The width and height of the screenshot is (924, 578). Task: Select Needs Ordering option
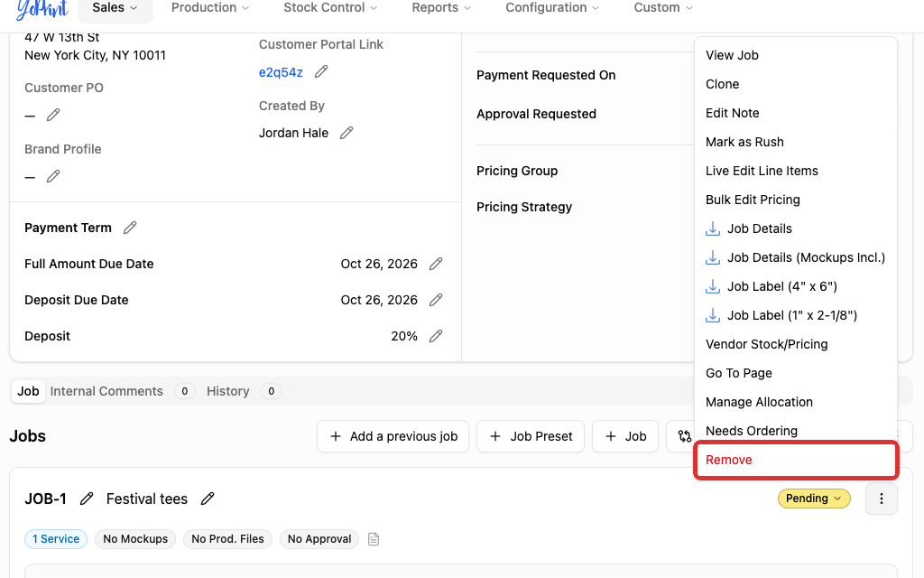pyautogui.click(x=796, y=431)
